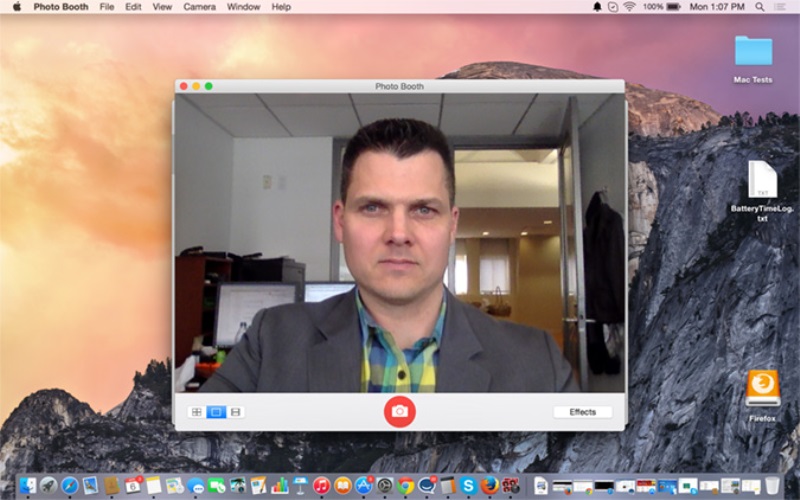Screen dimensions: 800x500
Task: Open iTunes from the Dock
Action: (x=321, y=485)
